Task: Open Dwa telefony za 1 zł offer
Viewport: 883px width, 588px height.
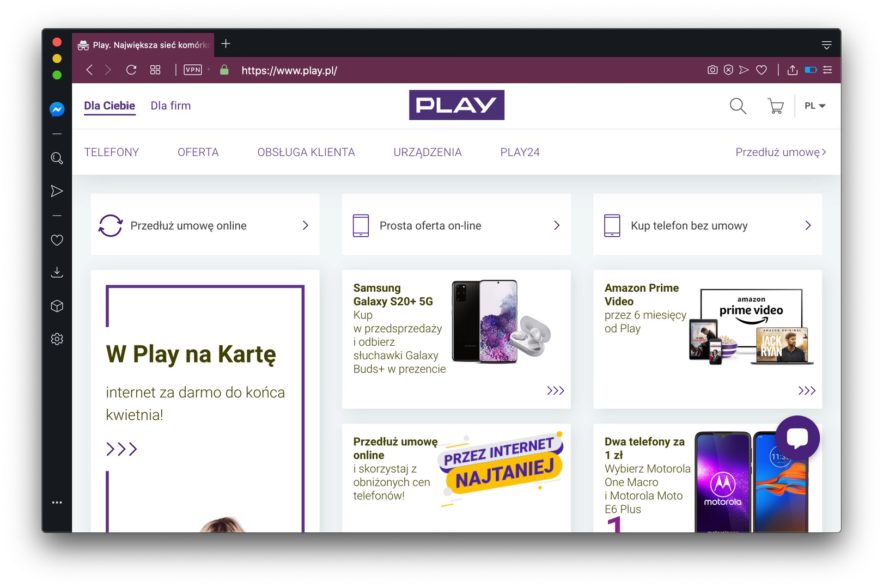Action: [644, 448]
